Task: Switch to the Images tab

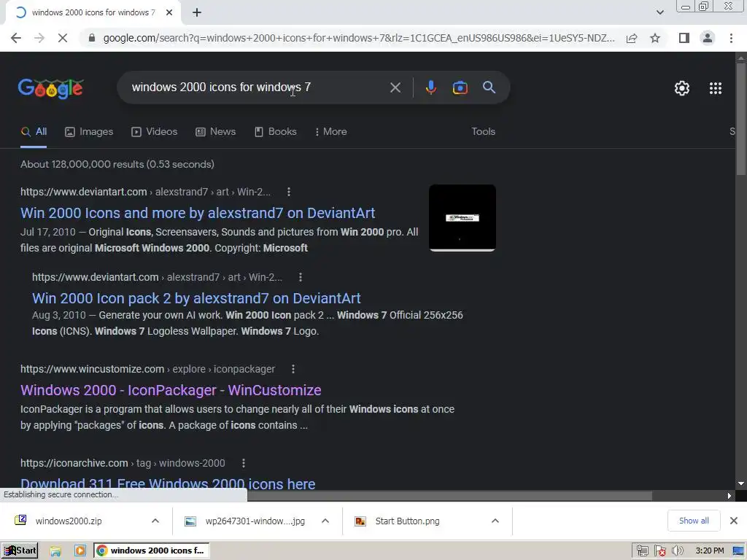Action: pos(89,132)
